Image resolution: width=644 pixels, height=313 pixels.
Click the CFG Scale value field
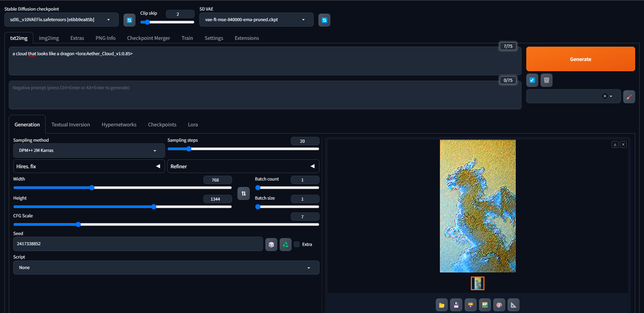[x=305, y=217]
